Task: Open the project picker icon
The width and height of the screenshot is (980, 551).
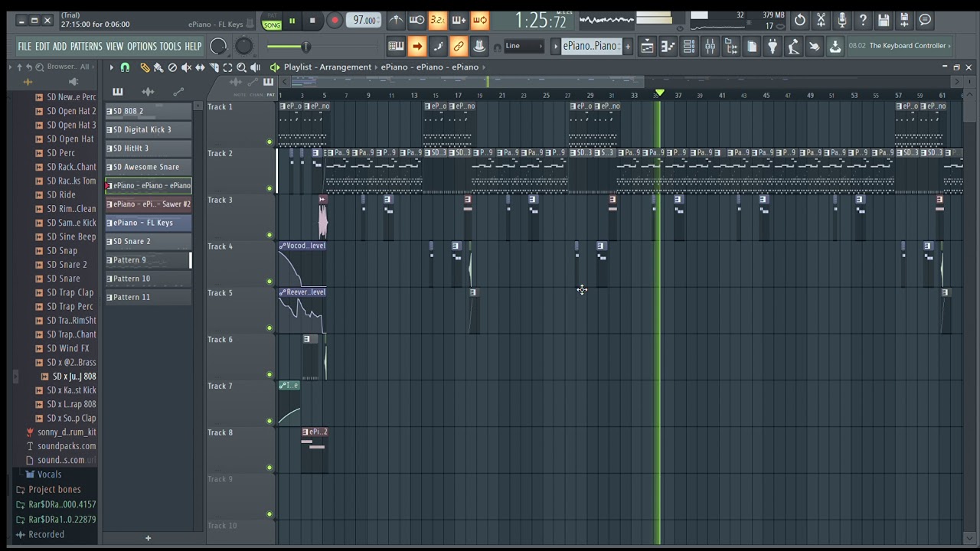Action: tap(752, 47)
